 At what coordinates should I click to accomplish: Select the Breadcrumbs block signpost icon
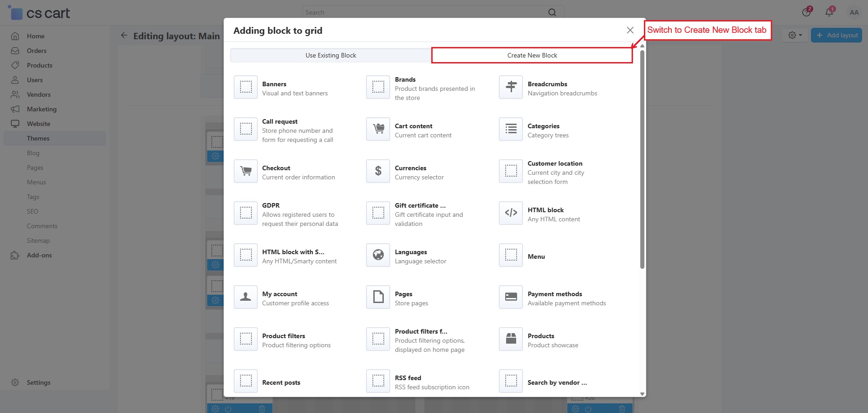(511, 87)
